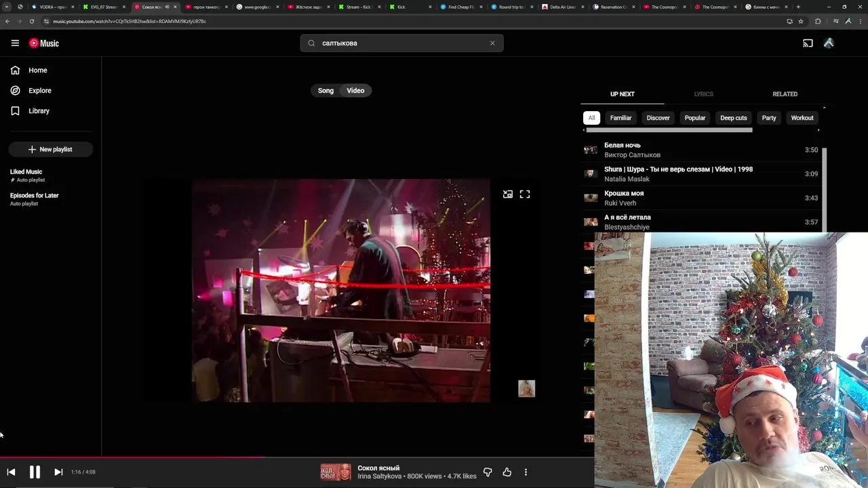
Task: Open the miniplayer icon on video
Action: 508,194
